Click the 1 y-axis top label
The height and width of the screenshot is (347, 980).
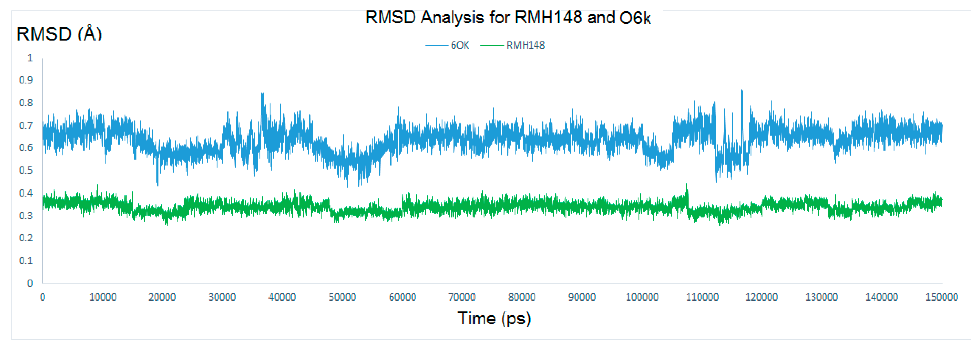tap(30, 58)
